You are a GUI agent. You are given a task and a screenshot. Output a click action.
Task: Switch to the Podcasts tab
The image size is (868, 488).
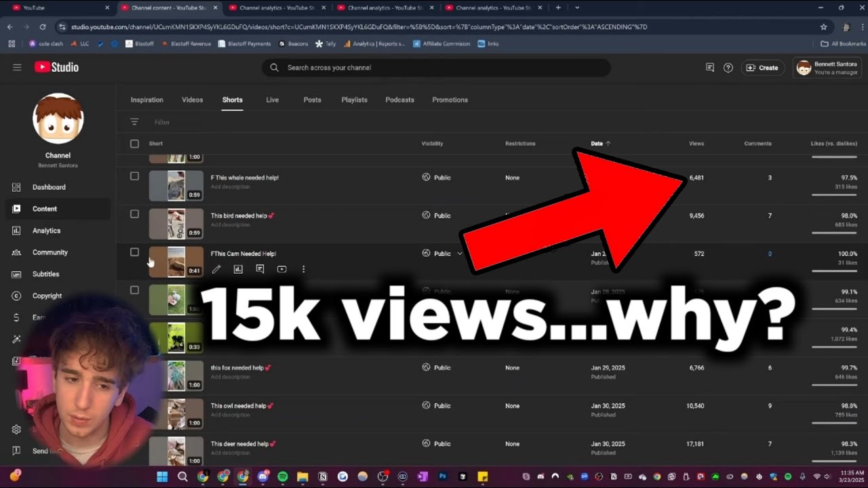(399, 100)
